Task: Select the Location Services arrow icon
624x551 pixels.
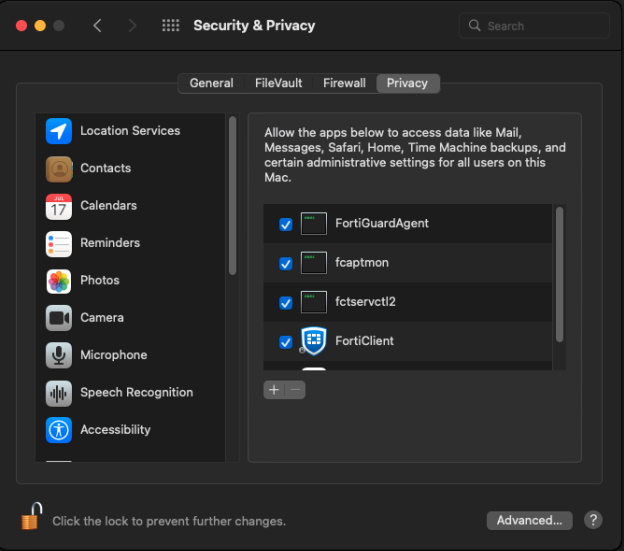Action: [x=58, y=131]
